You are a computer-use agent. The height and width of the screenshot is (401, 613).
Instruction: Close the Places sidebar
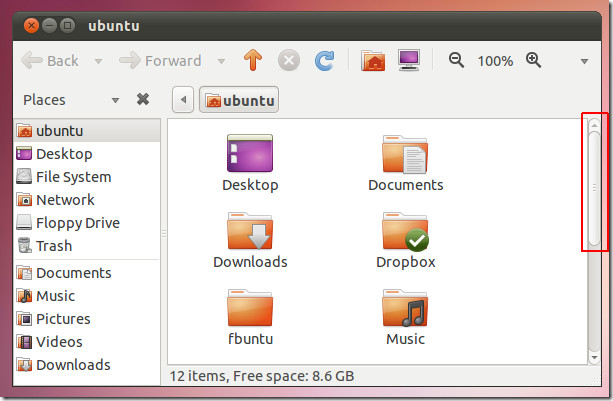coord(143,99)
